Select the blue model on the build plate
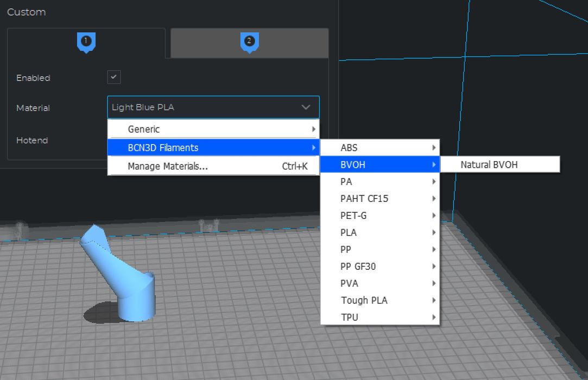This screenshot has height=380, width=588. click(125, 277)
